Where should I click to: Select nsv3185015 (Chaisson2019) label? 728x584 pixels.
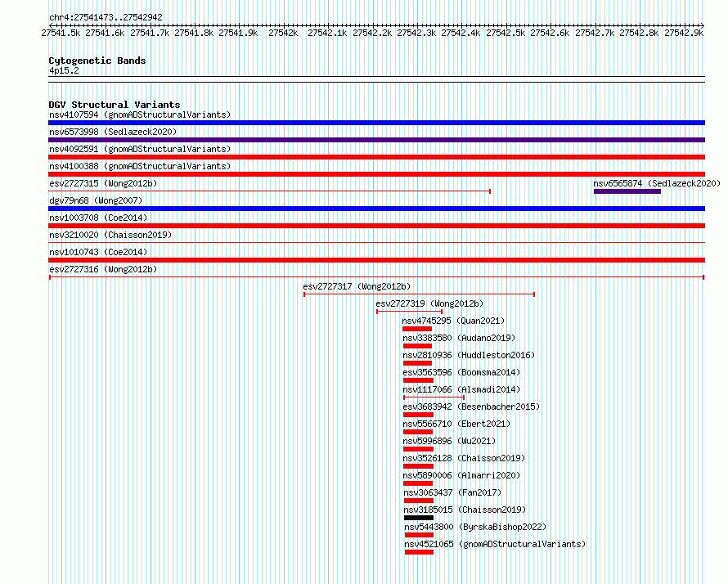[x=465, y=510]
